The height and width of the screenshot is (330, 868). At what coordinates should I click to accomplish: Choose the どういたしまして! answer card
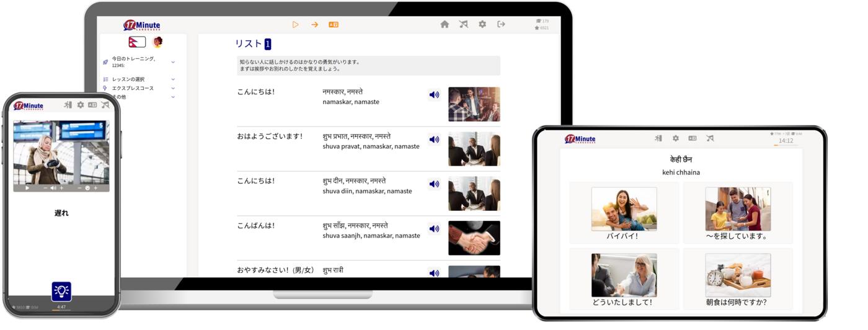point(624,279)
